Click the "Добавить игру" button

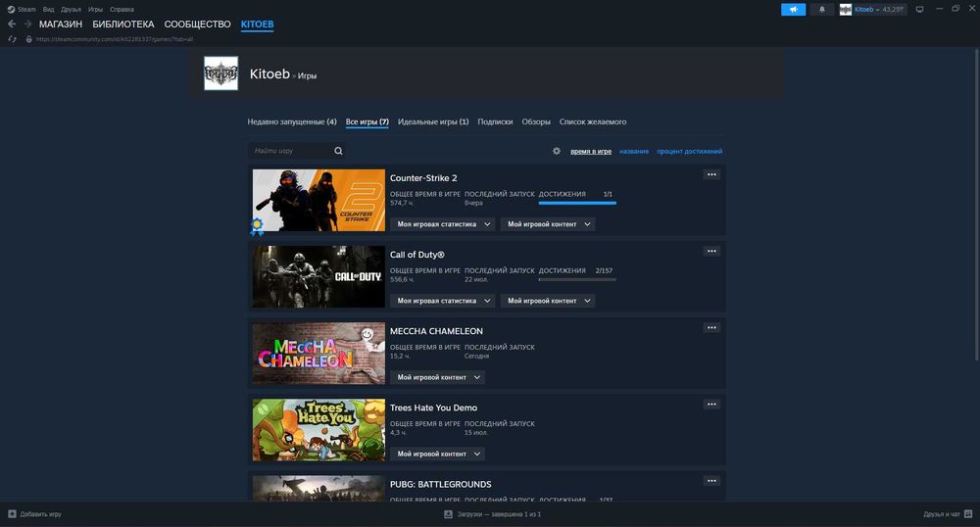34,514
